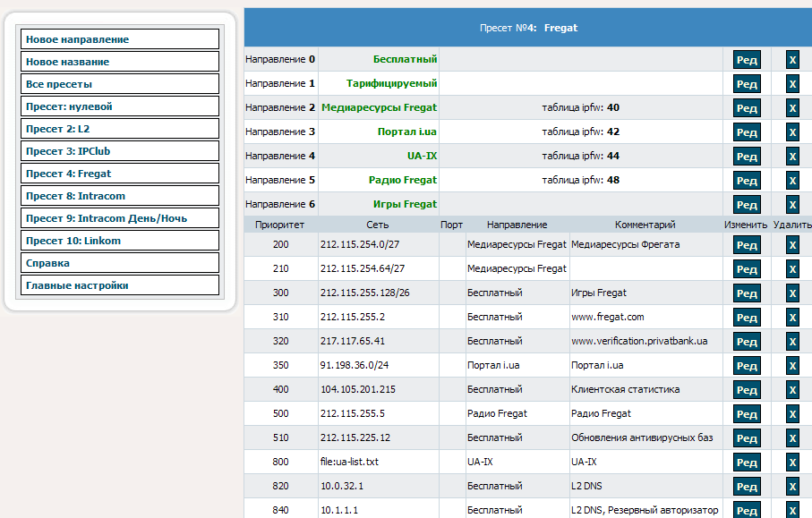Open the Справка help page
Image resolution: width=812 pixels, height=518 pixels.
point(120,263)
